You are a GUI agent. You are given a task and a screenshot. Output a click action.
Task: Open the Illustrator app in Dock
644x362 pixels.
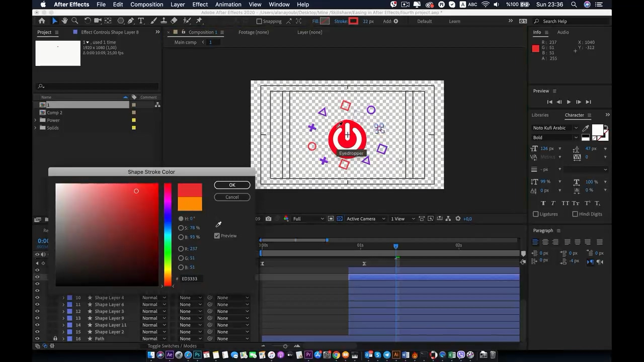pos(396,355)
